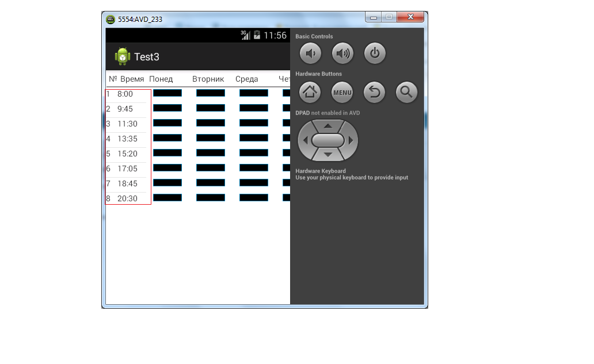Go to the Home screen via hardware button
The height and width of the screenshot is (364, 594).
tap(310, 93)
